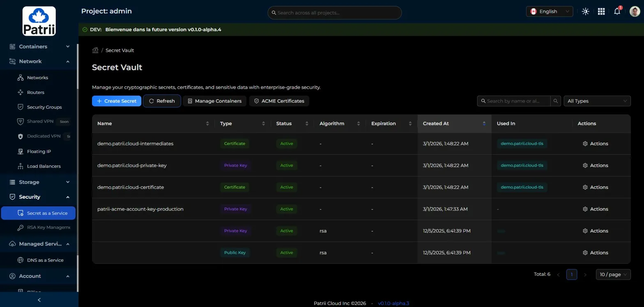644x307 pixels.
Task: Sort by Expiration column arrows
Action: click(x=410, y=124)
